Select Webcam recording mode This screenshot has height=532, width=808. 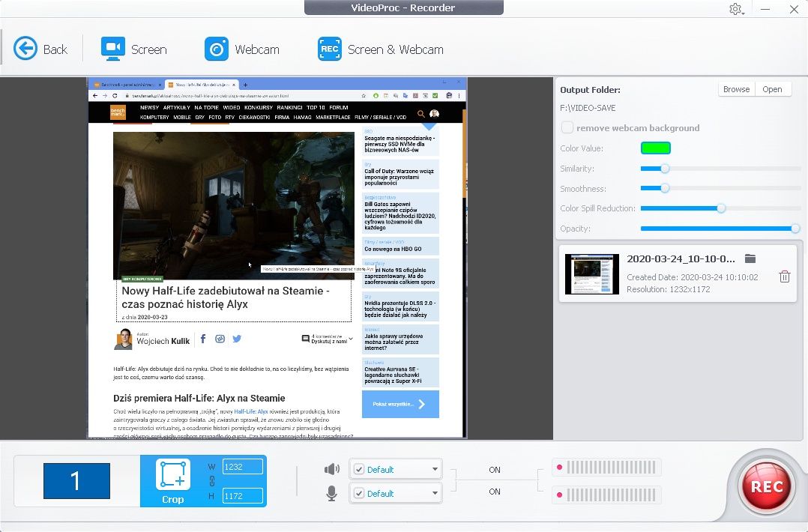[x=241, y=49]
